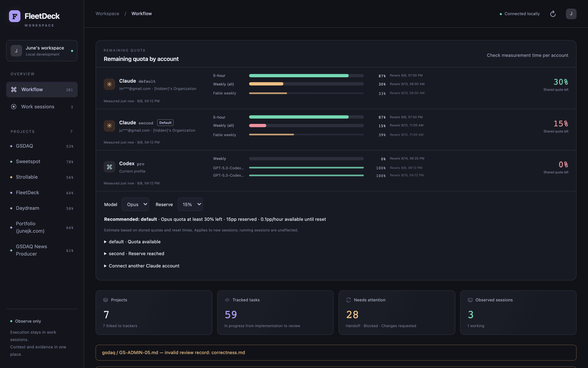Select Work sessions in the sidebar

(x=42, y=107)
